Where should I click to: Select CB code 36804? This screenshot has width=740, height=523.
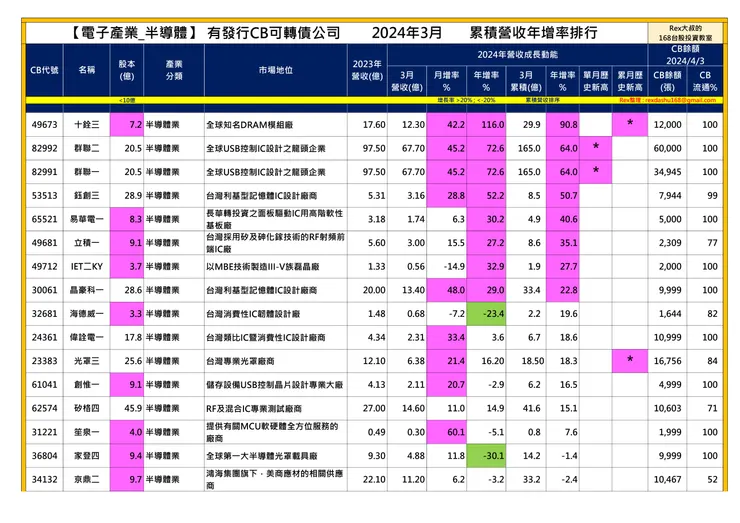[x=44, y=456]
